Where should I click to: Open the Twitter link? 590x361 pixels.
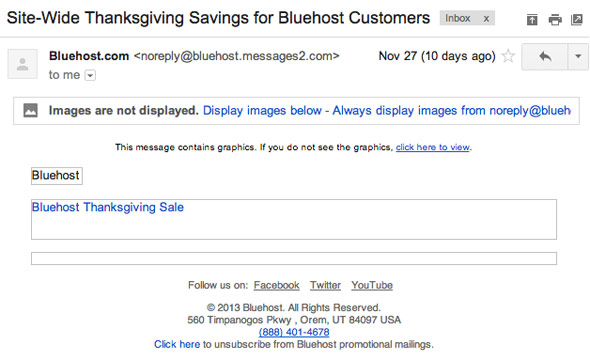pyautogui.click(x=325, y=285)
